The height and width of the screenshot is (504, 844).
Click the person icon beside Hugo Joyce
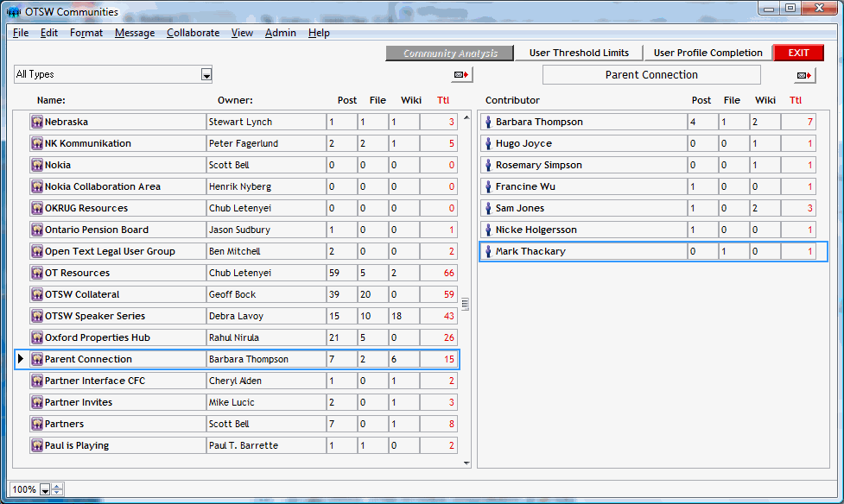[x=488, y=144]
